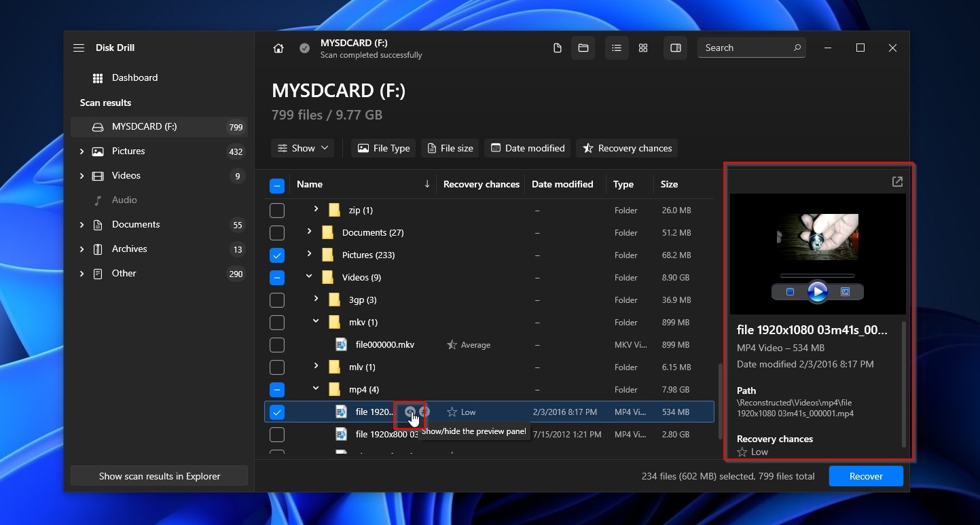The height and width of the screenshot is (525, 980).
Task: Click the eye preview icon on selected file
Action: (x=409, y=412)
